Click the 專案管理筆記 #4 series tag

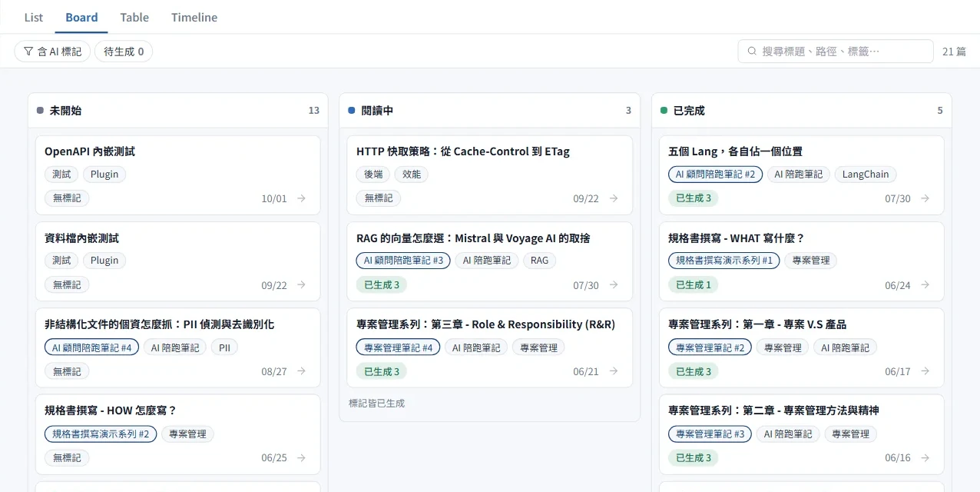(x=398, y=347)
